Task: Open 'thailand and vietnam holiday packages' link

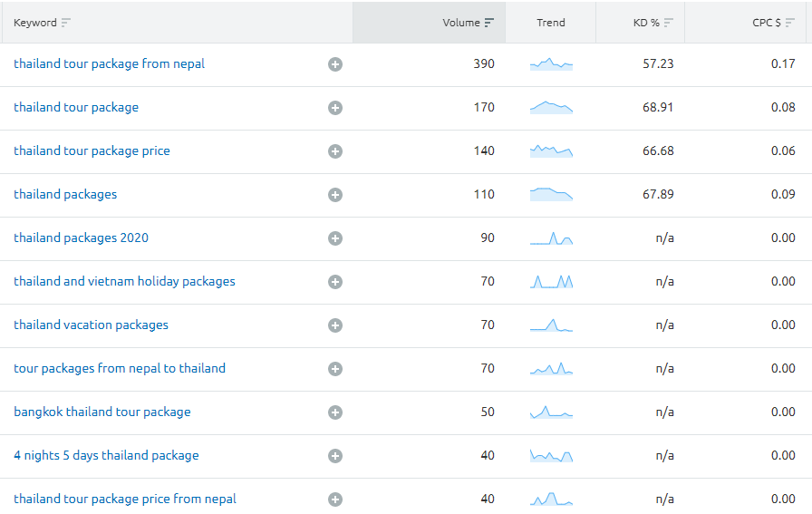Action: tap(124, 282)
